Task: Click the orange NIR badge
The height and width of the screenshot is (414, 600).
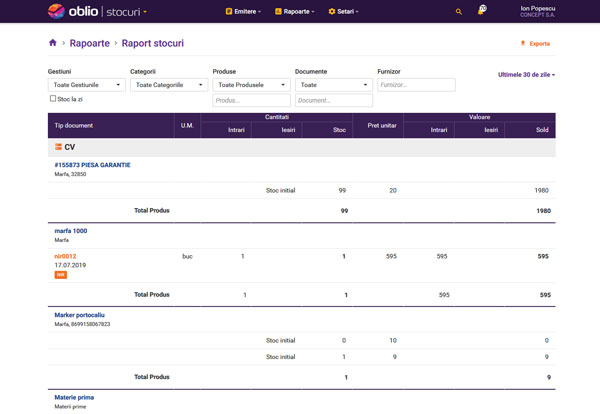Action: click(60, 275)
